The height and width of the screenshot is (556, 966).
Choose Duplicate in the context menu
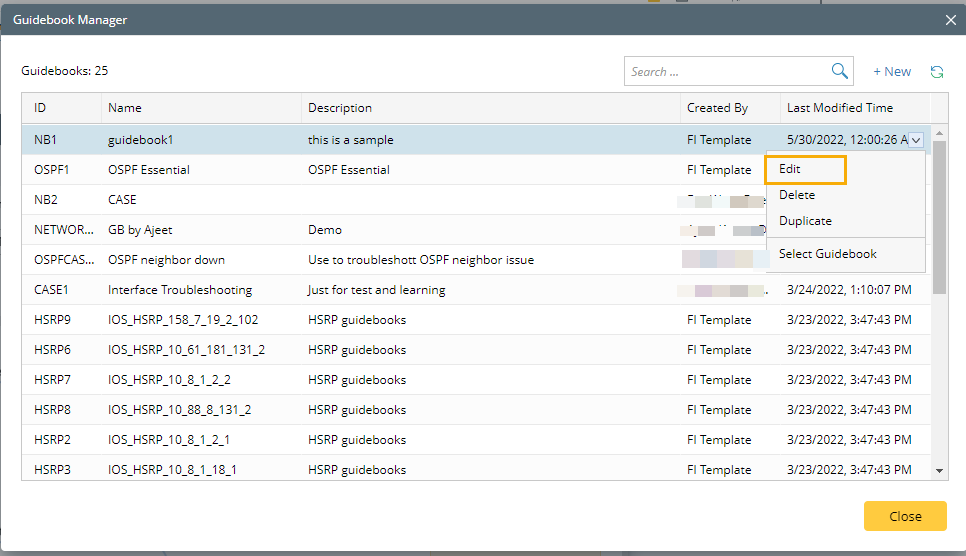coord(805,221)
